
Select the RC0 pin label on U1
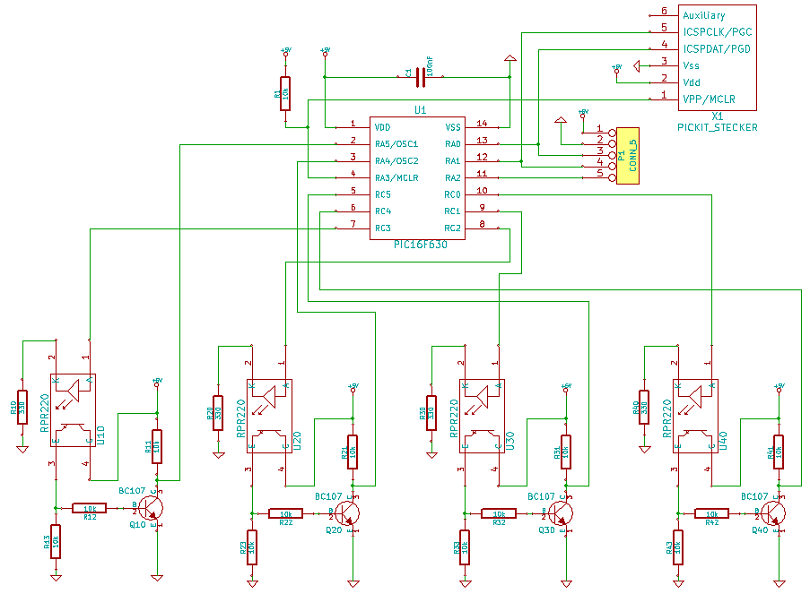click(x=452, y=194)
